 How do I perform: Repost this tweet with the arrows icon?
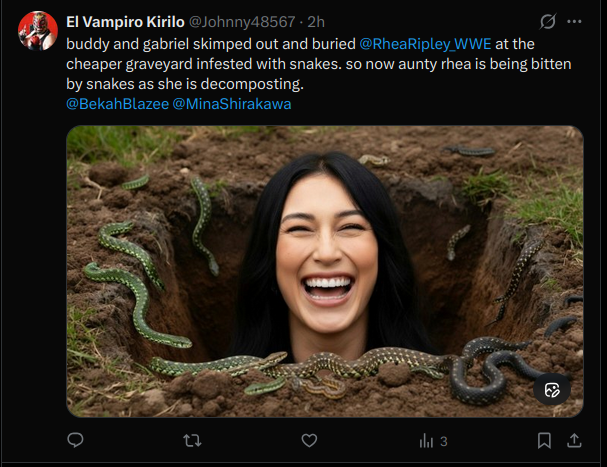[x=193, y=440]
